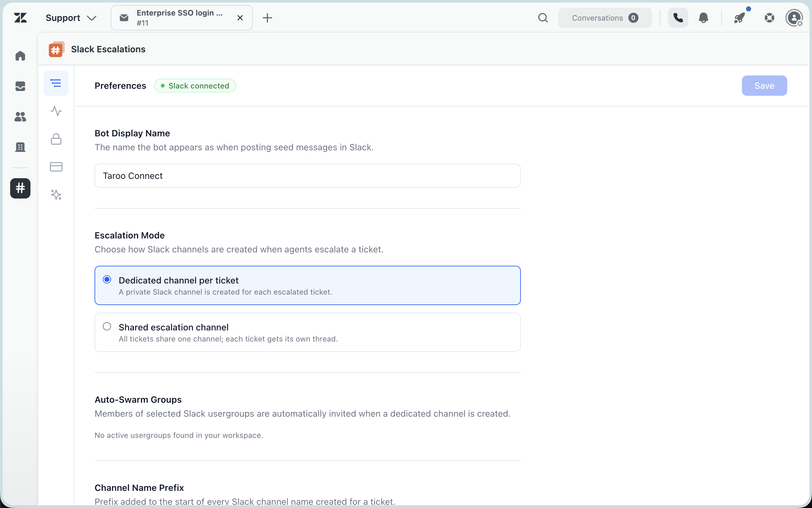
Task: Click the Auto-Swarm Groups heading
Action: pyautogui.click(x=138, y=400)
